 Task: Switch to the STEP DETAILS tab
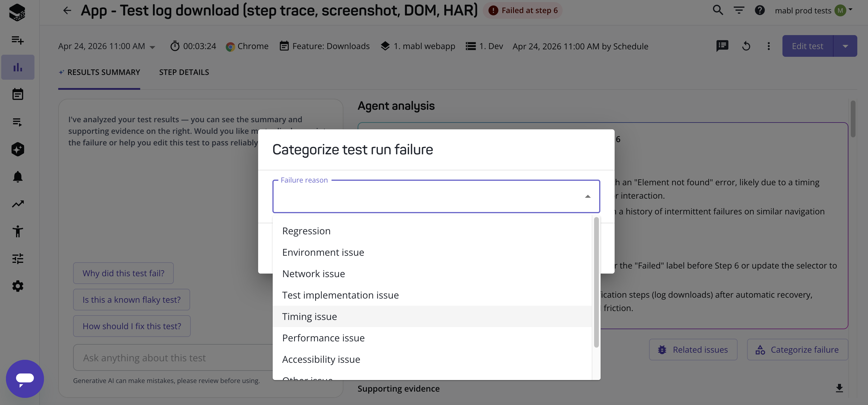(184, 72)
